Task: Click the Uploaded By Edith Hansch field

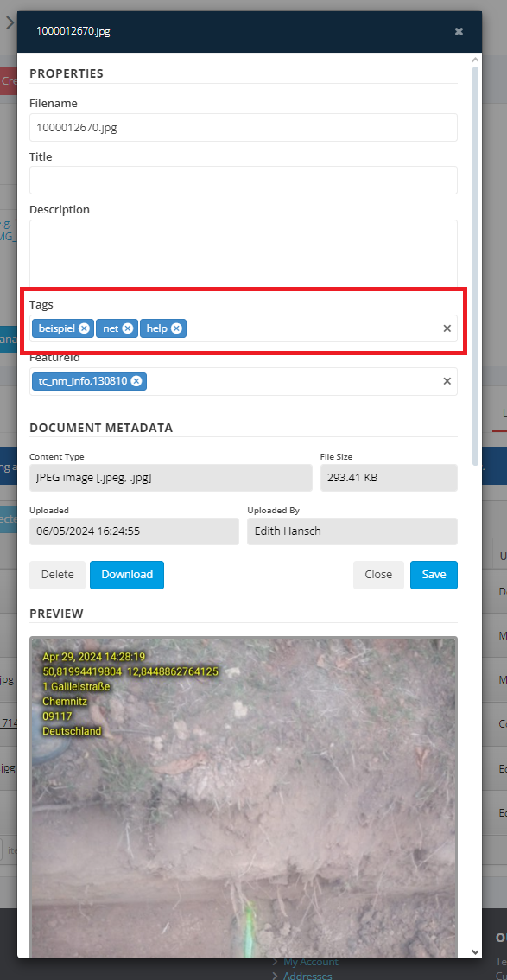Action: [352, 531]
